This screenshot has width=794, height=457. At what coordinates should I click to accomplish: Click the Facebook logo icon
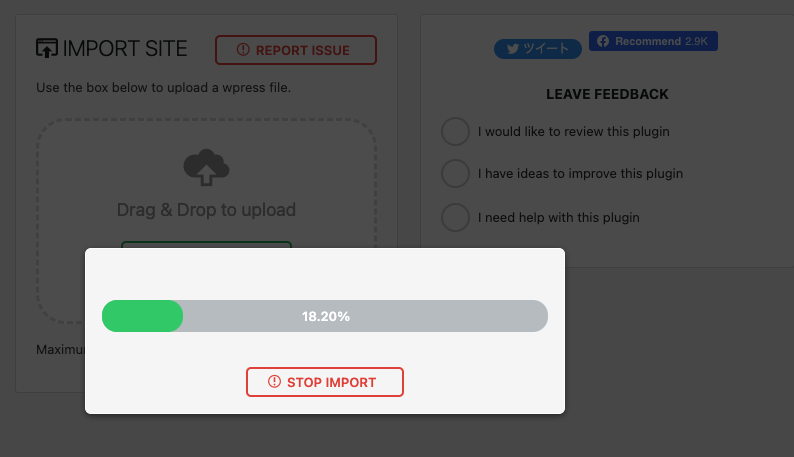point(603,41)
